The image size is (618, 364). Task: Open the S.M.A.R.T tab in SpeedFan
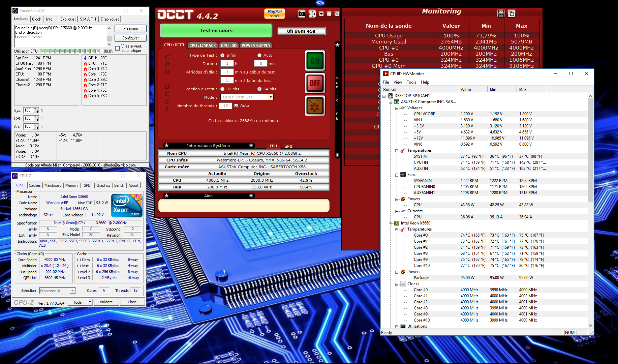click(x=88, y=19)
